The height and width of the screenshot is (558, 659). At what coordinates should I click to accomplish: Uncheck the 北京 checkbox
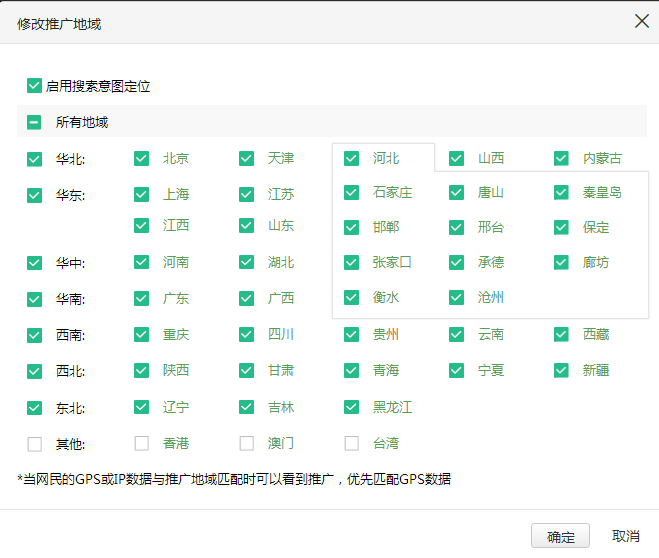(x=141, y=158)
